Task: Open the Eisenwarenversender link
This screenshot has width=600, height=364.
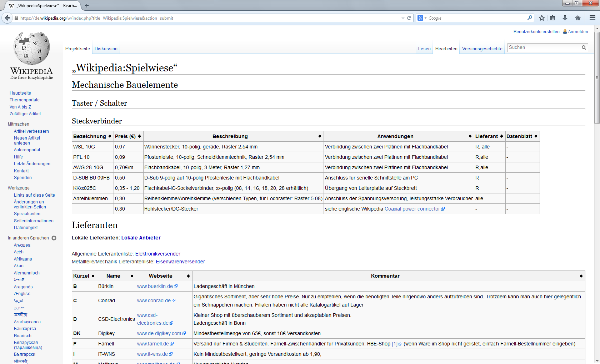Action: point(180,262)
